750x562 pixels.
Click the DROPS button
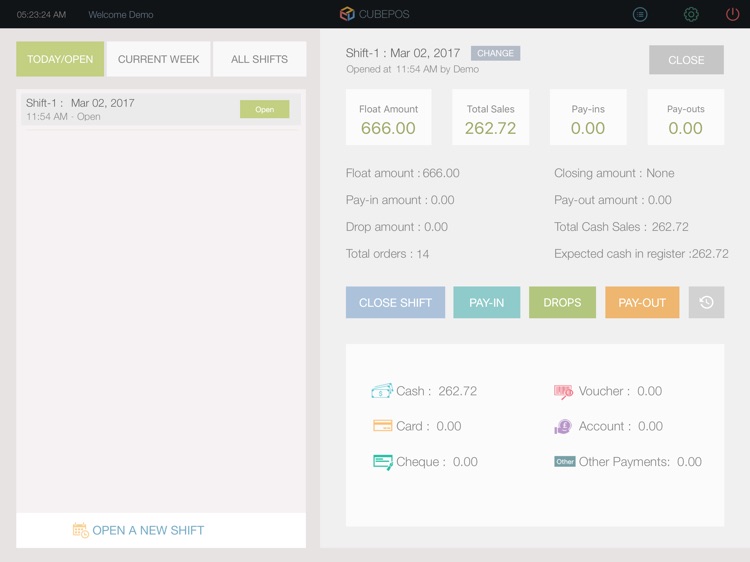click(x=562, y=302)
